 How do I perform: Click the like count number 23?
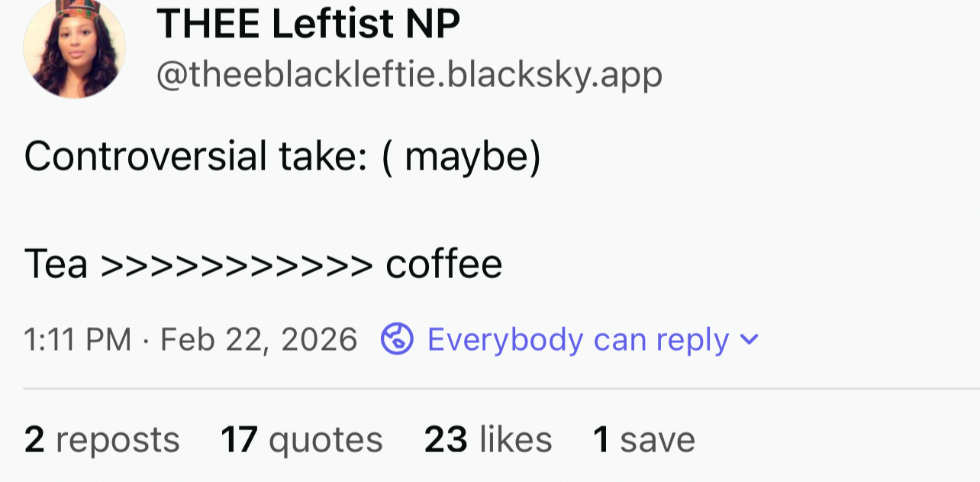pos(446,440)
